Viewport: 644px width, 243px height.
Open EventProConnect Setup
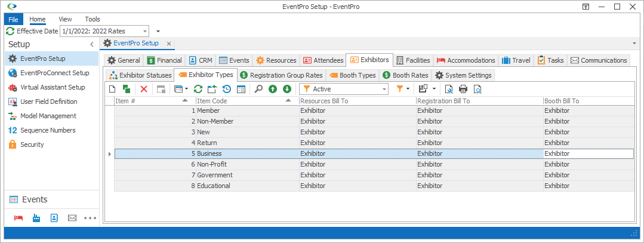pyautogui.click(x=52, y=73)
